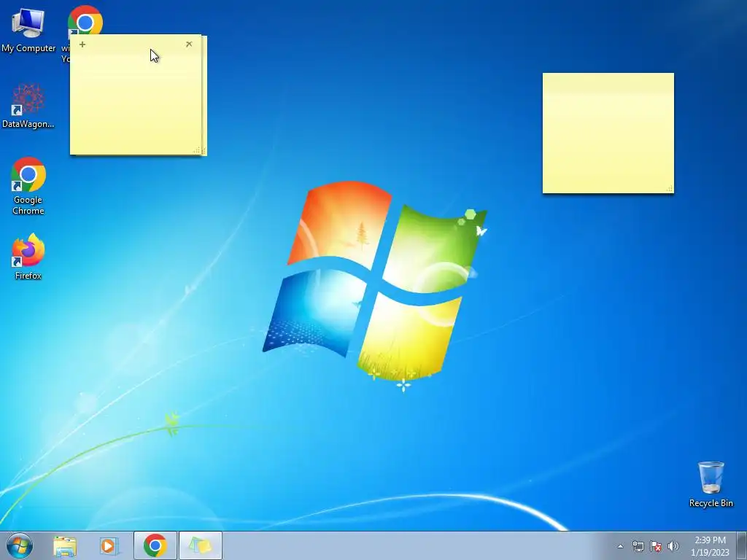
Task: Open the DataWagon desktop shortcut
Action: coord(28,106)
